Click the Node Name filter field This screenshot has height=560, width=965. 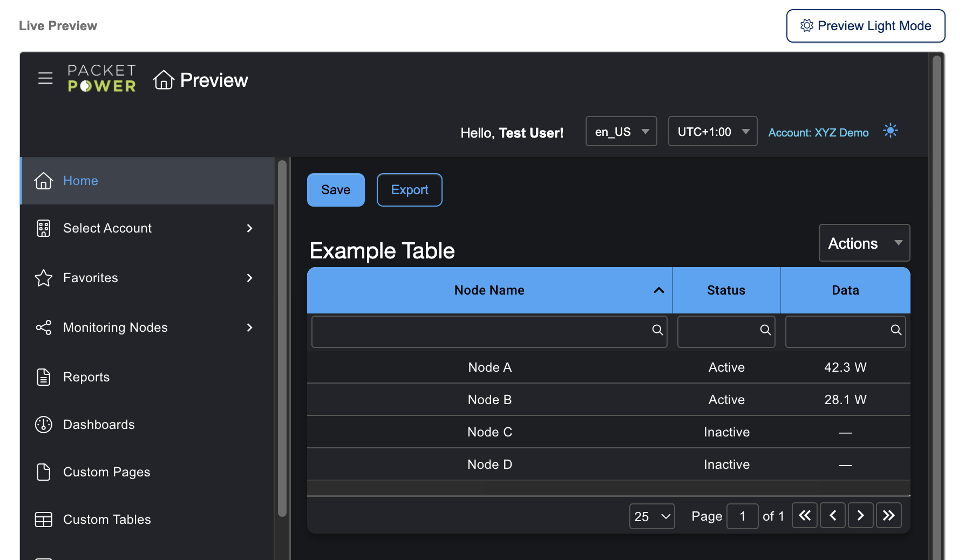click(x=490, y=332)
